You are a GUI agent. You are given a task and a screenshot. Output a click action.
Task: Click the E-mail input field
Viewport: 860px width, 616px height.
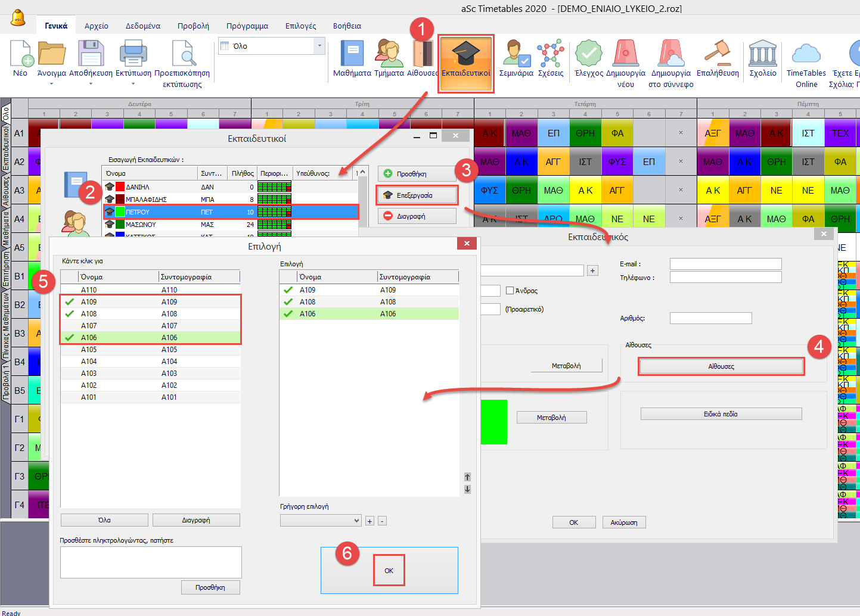click(x=725, y=264)
